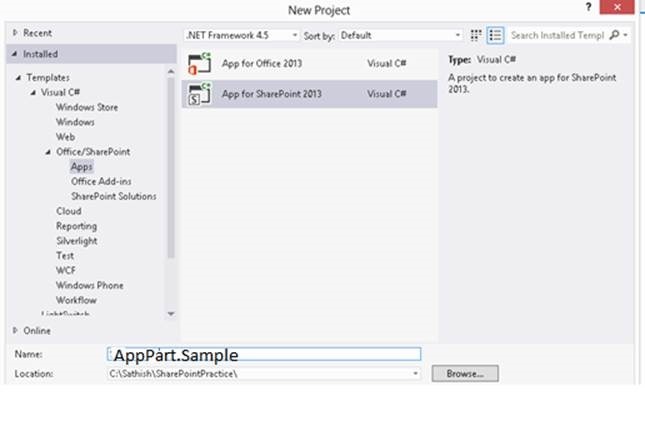Open the Location path dropdown
Screen dimensions: 645x421
coord(415,374)
